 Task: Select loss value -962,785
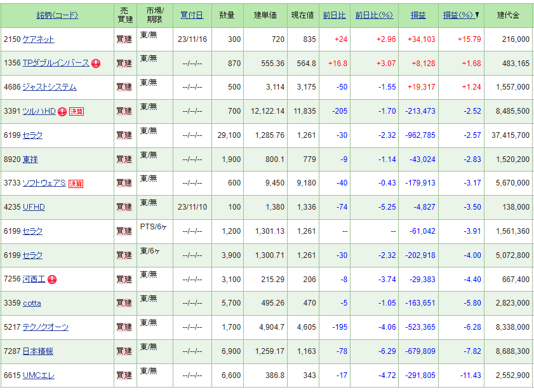(x=420, y=135)
